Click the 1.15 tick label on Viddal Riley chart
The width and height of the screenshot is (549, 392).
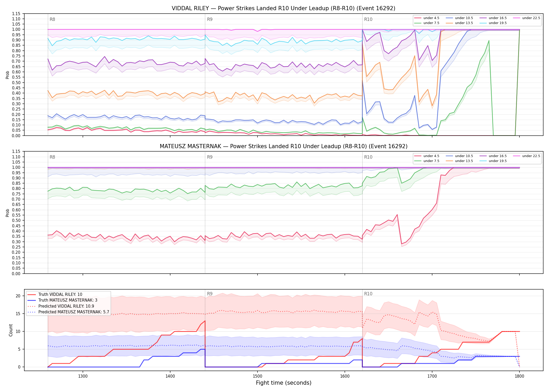(16, 14)
